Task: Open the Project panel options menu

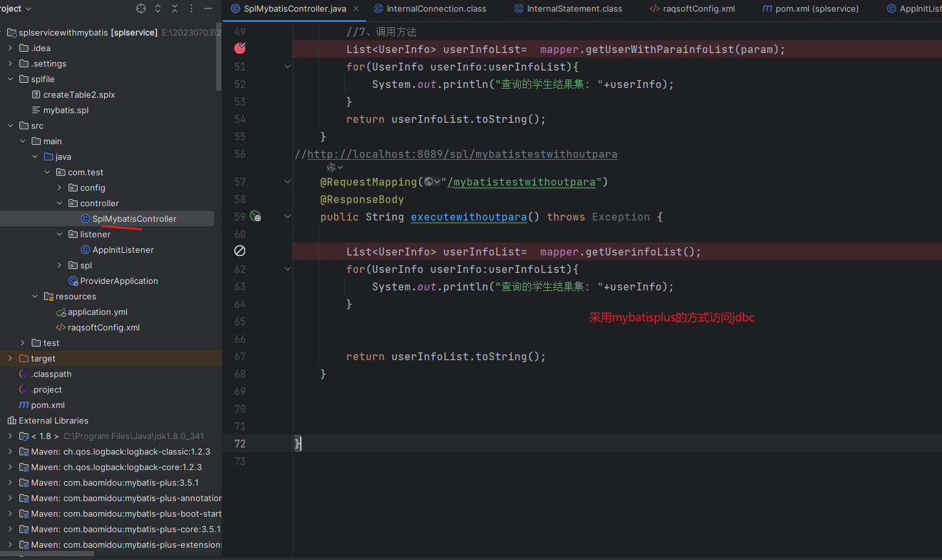Action: pyautogui.click(x=192, y=8)
